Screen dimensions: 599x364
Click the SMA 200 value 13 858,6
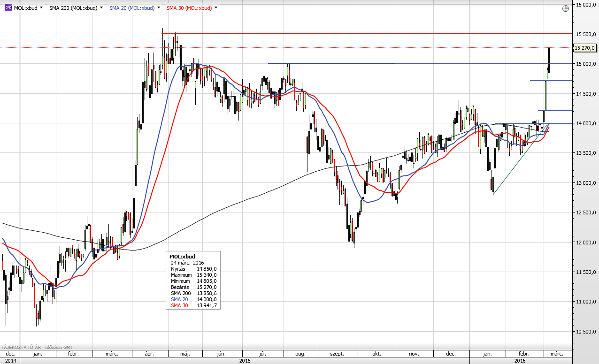click(x=207, y=293)
